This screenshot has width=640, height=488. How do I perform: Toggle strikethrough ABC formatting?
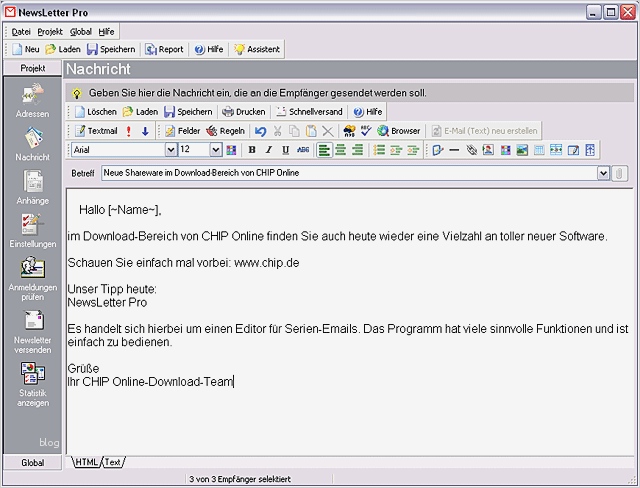pos(303,150)
